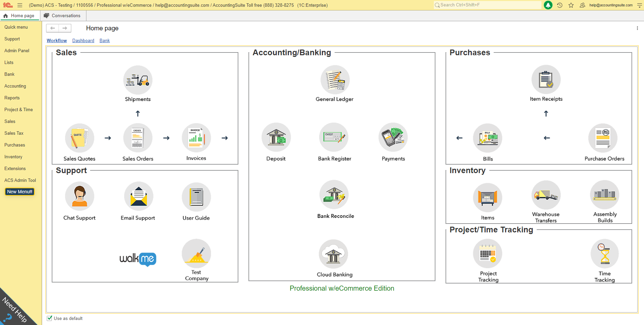Open the Items inventory icon
Image resolution: width=644 pixels, height=325 pixels.
488,198
